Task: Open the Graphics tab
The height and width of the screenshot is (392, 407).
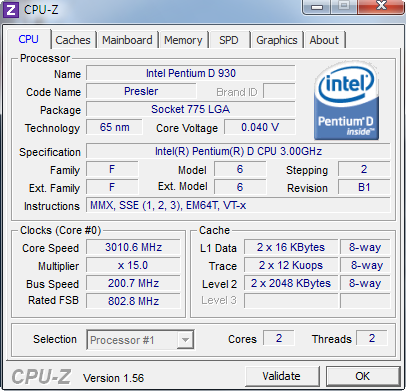Action: pyautogui.click(x=277, y=40)
